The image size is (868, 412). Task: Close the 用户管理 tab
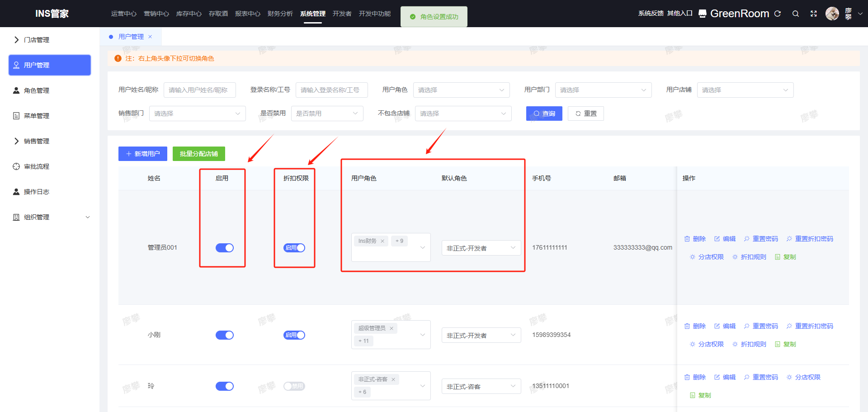coord(150,37)
